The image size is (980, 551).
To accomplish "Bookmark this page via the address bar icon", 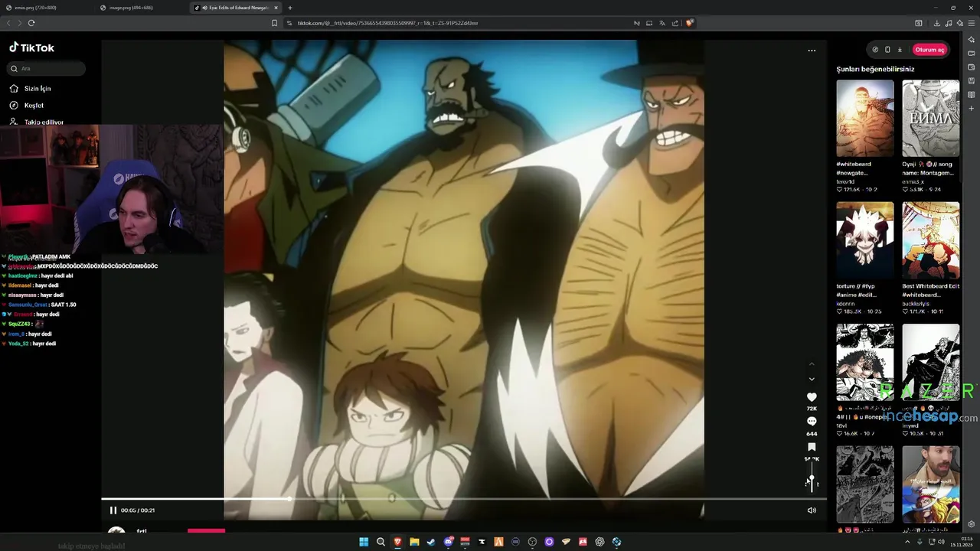I will click(274, 23).
